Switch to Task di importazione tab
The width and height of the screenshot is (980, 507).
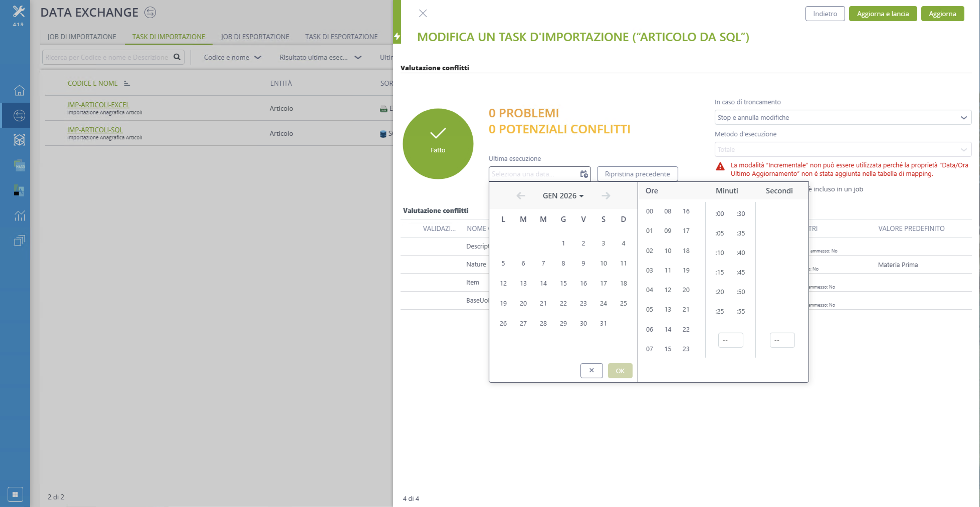tap(168, 37)
